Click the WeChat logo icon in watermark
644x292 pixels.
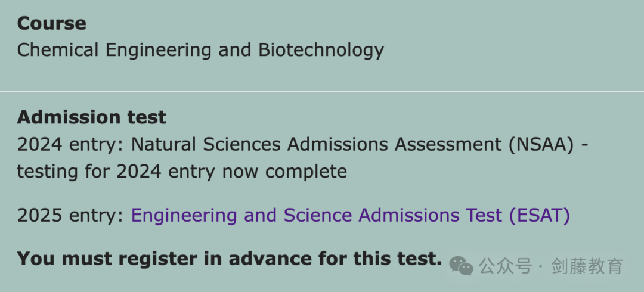click(x=461, y=266)
